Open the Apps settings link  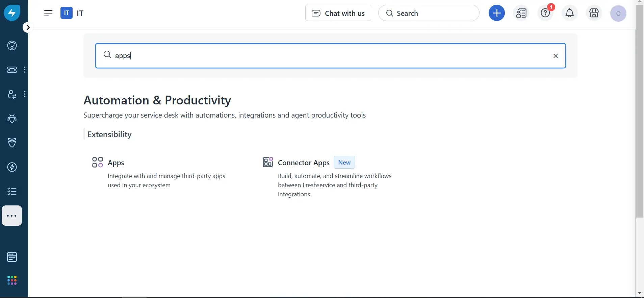tap(116, 163)
